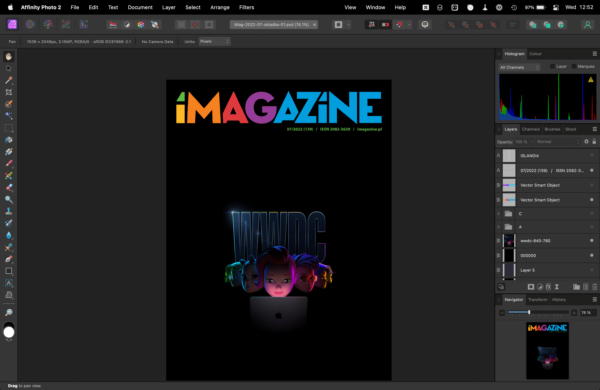Switch to Tone Mapping Persona
The width and height of the screenshot is (600, 390).
coord(66,24)
